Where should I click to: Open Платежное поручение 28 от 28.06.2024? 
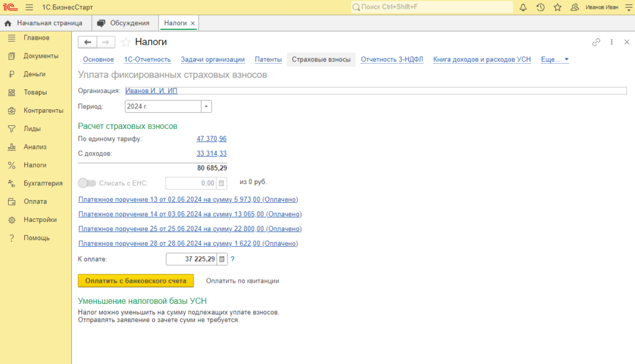point(188,243)
